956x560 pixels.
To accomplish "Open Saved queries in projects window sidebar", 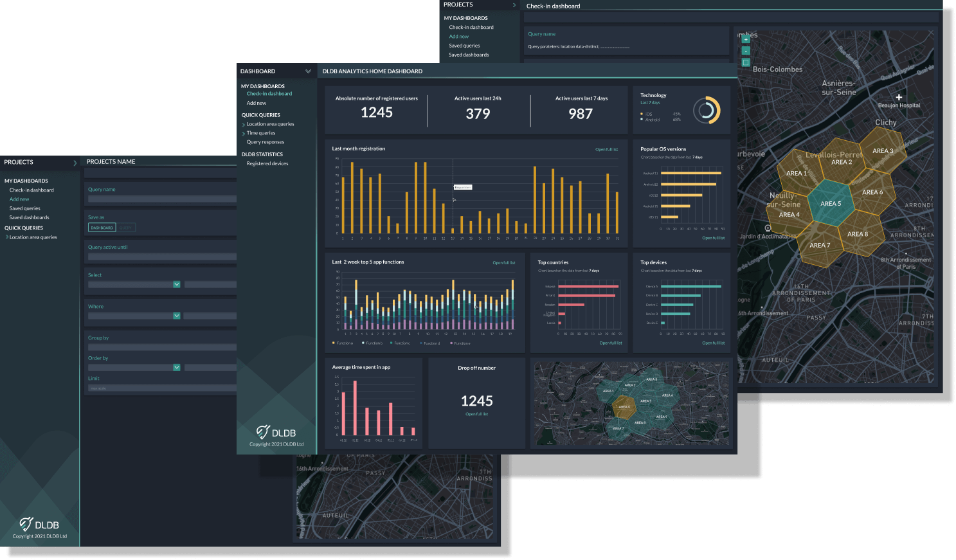I will click(24, 208).
